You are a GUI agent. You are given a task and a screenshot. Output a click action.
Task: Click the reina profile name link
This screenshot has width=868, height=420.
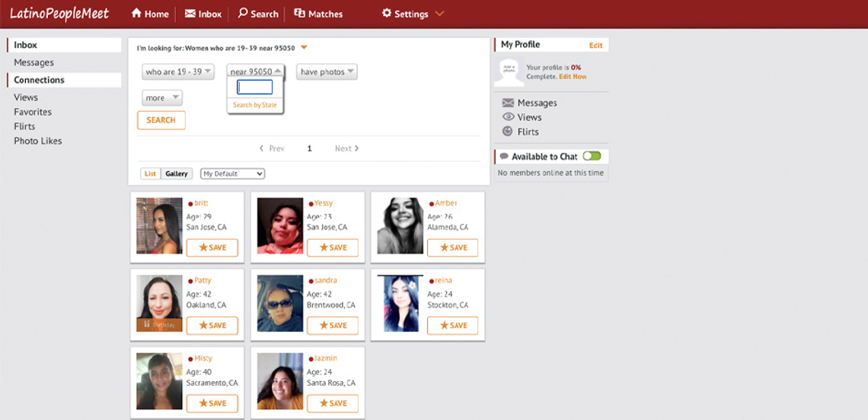coord(443,281)
